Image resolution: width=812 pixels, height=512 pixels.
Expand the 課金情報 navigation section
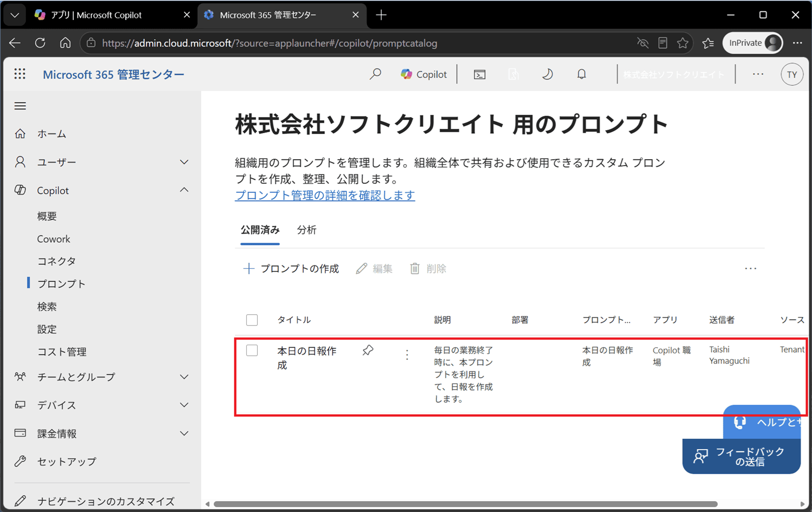tap(184, 433)
